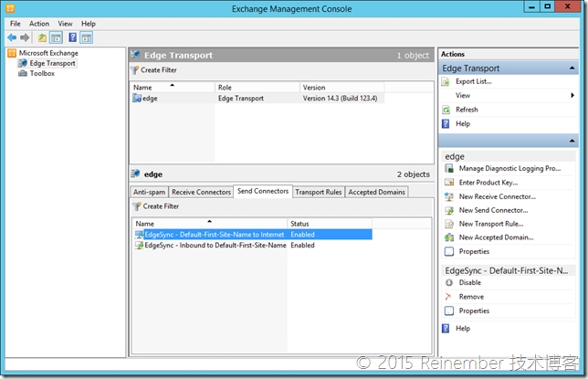Click Remove for selected send connector

click(471, 297)
